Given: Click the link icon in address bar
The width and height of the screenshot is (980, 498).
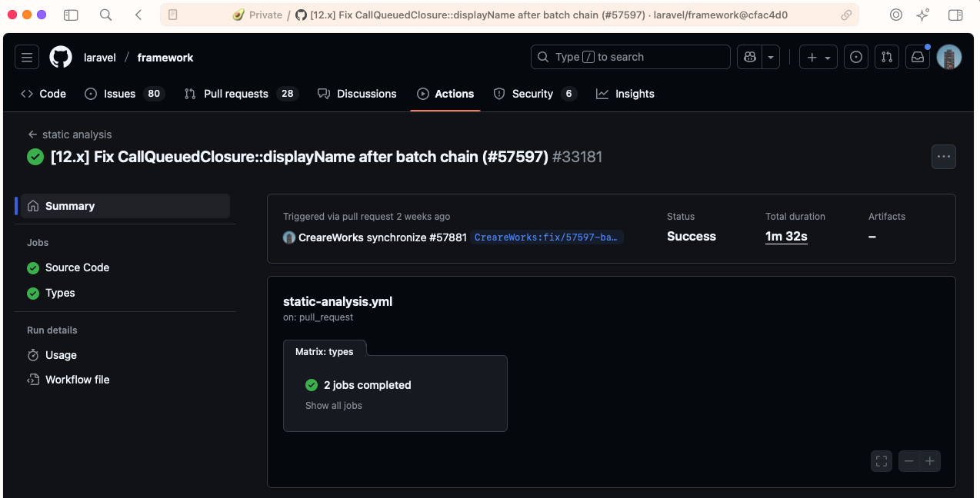Looking at the screenshot, I should (x=846, y=15).
